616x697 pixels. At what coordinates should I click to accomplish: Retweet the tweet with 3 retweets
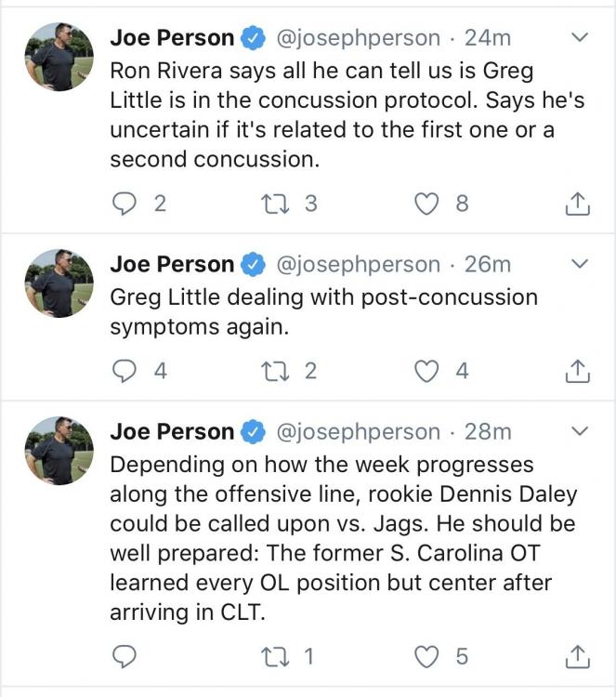coord(275,204)
